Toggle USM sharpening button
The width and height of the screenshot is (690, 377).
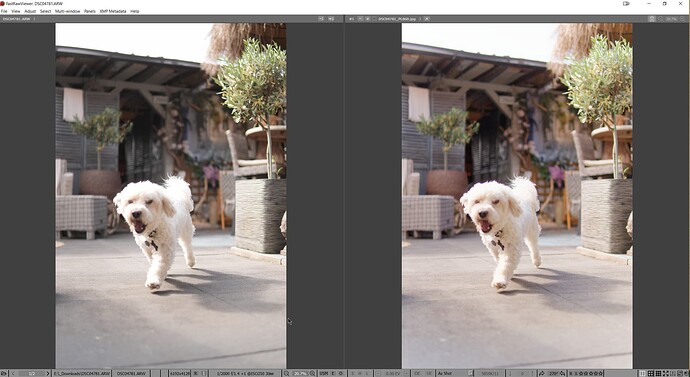[323, 373]
